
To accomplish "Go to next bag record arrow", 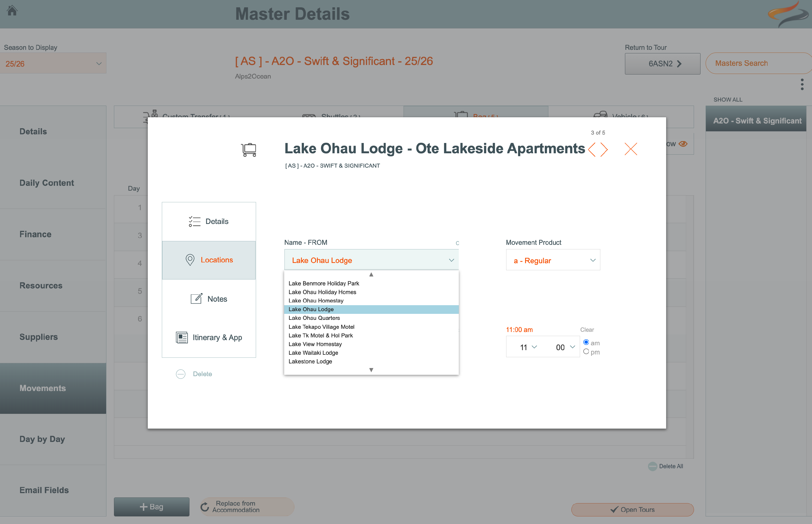I will point(604,149).
